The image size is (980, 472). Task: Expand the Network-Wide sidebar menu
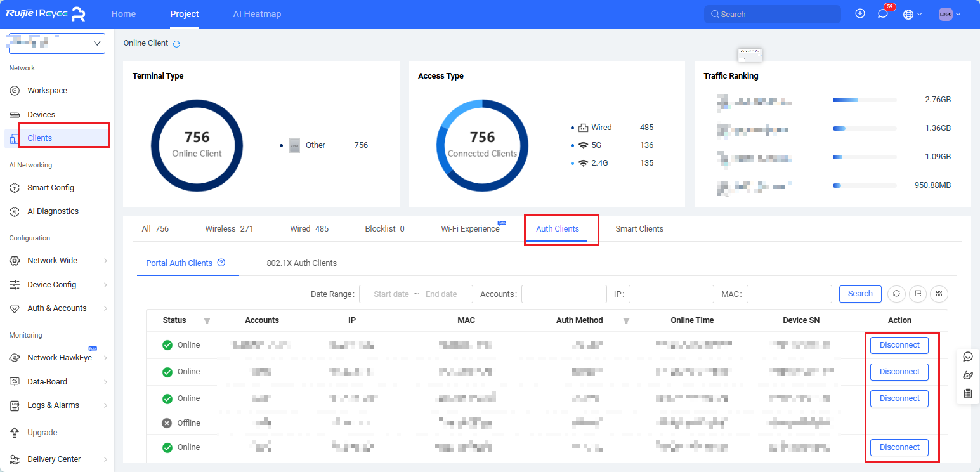click(57, 261)
